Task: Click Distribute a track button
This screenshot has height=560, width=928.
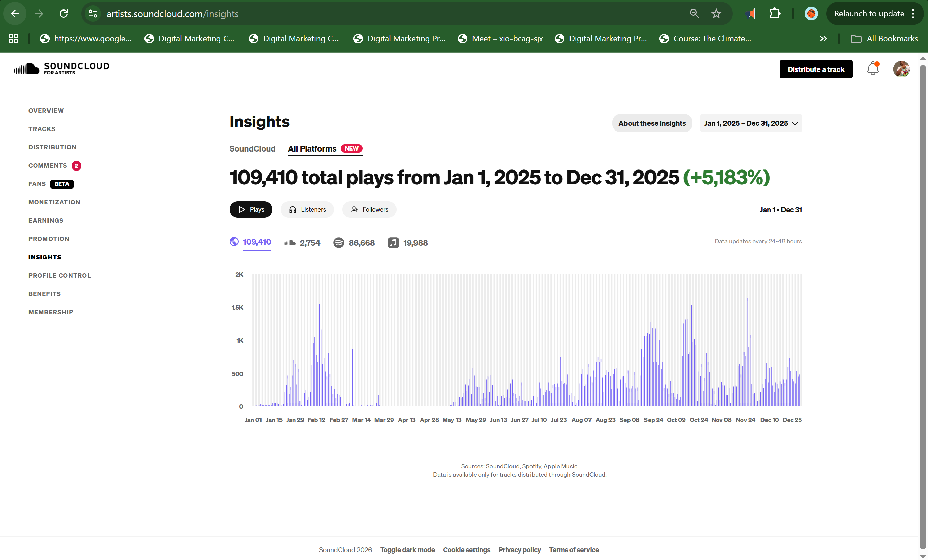Action: (x=816, y=69)
